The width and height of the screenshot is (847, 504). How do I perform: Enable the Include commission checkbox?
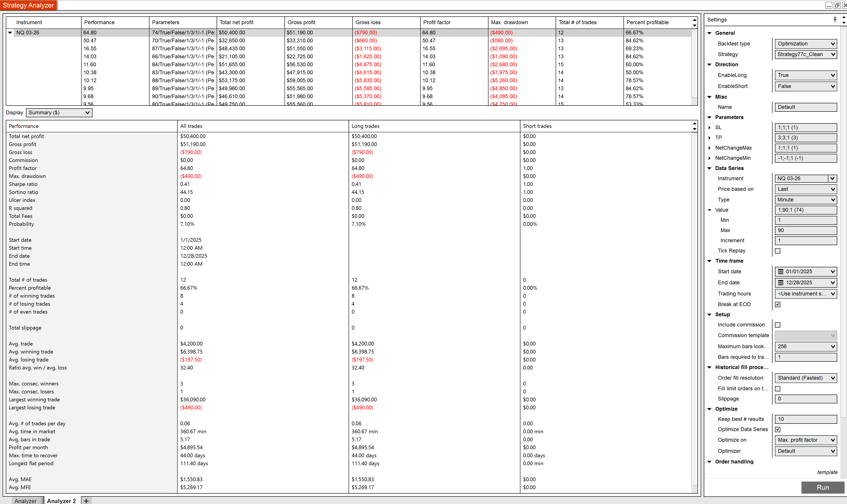click(777, 325)
